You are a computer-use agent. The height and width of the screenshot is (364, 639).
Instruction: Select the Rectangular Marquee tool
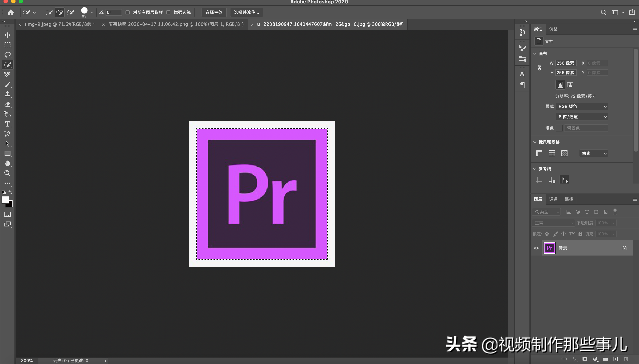[x=7, y=45]
